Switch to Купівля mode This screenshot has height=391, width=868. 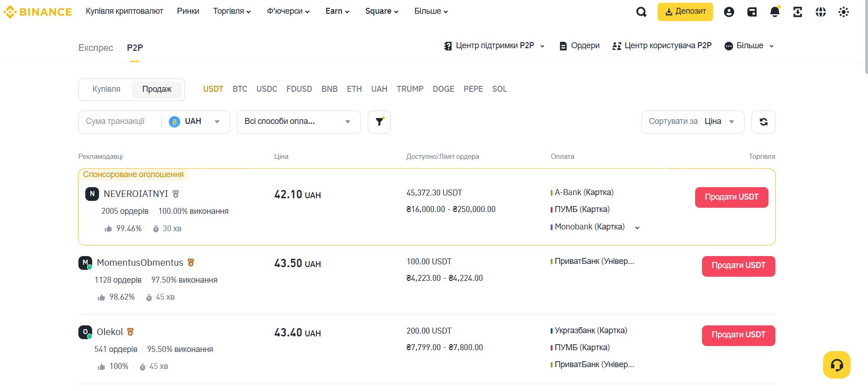106,89
